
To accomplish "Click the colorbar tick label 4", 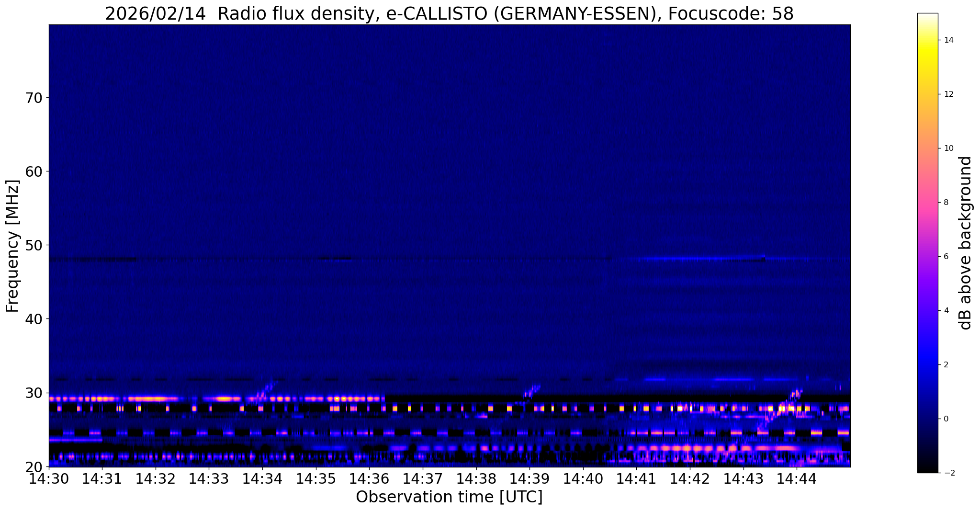I will tap(946, 311).
